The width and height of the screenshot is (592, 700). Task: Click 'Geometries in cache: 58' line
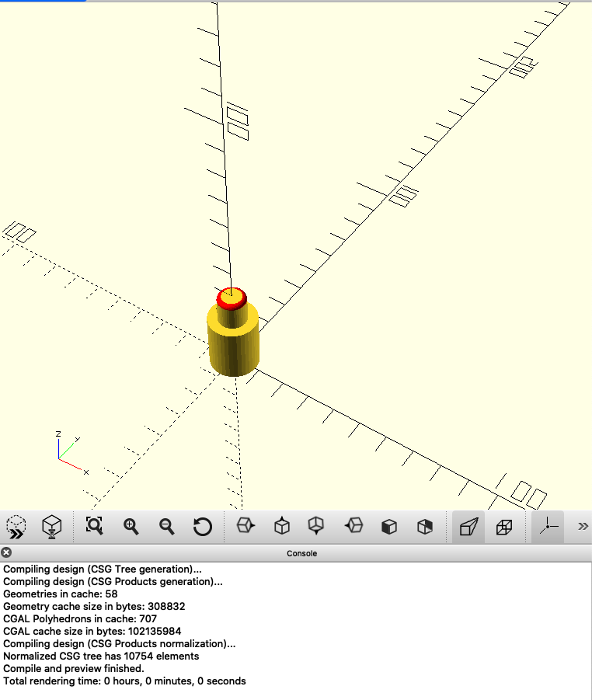click(61, 594)
